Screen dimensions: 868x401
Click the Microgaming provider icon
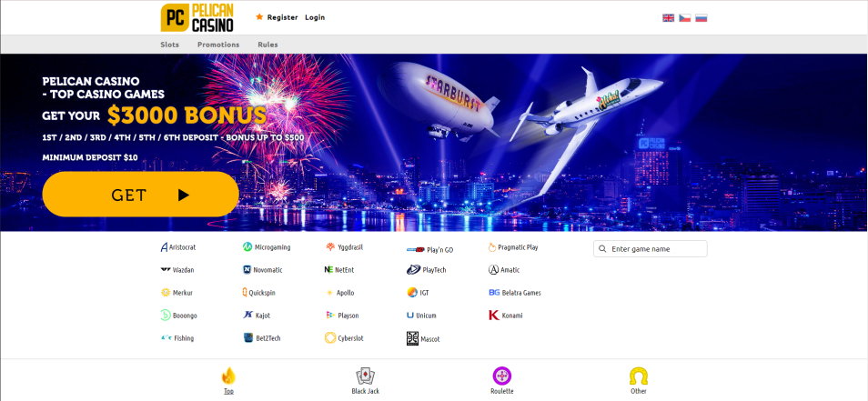[247, 247]
